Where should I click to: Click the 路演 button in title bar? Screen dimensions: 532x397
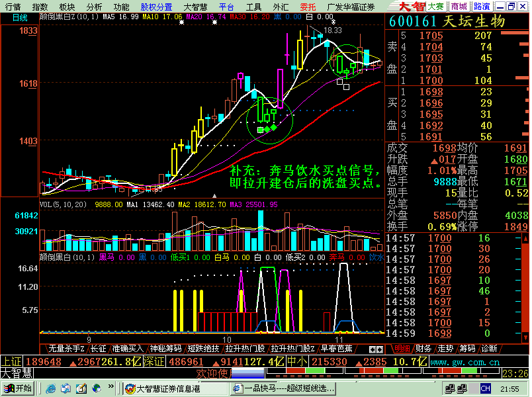[x=482, y=6]
